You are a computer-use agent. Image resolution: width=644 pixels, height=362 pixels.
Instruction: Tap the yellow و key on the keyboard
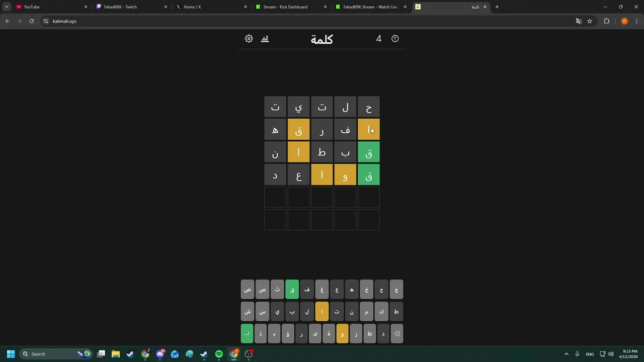coord(342,333)
